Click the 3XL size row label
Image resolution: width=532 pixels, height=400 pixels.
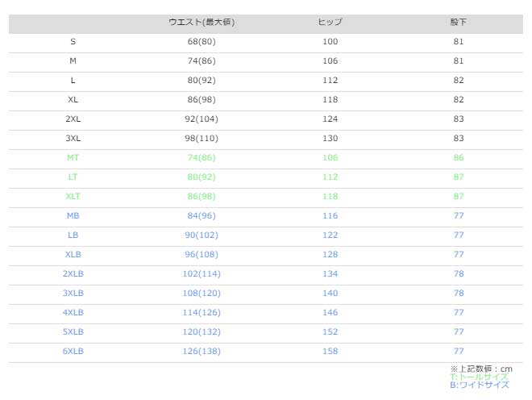coord(73,138)
